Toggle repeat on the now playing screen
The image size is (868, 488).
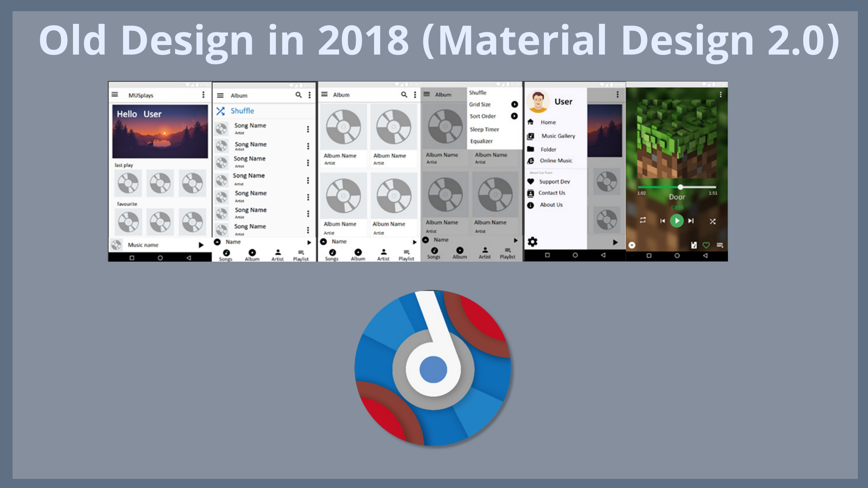tap(643, 220)
